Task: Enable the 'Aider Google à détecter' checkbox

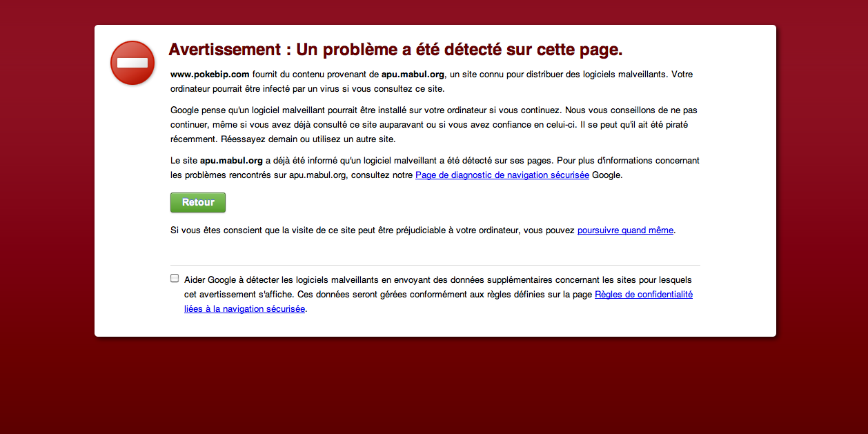Action: point(175,278)
